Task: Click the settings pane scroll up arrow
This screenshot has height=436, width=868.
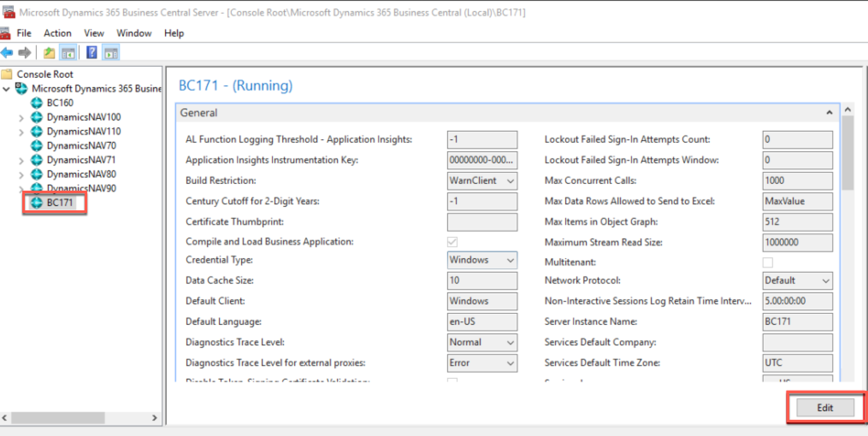Action: [847, 109]
